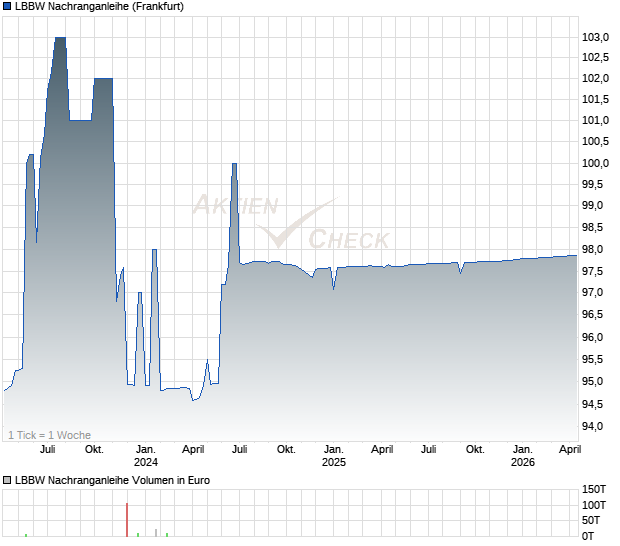Click the 103,0 price peak plateau
Image resolution: width=620 pixels, height=546 pixels.
tap(60, 38)
